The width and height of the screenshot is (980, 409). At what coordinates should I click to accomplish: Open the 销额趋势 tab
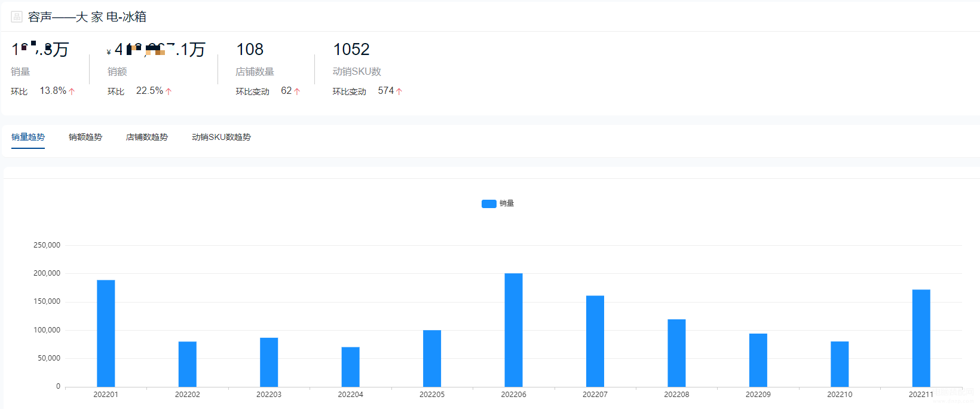click(x=85, y=137)
